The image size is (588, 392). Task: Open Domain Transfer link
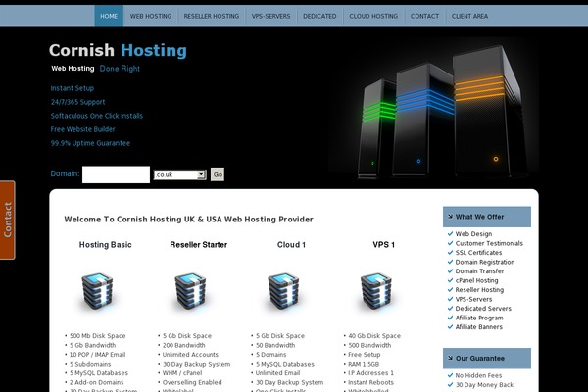point(479,270)
